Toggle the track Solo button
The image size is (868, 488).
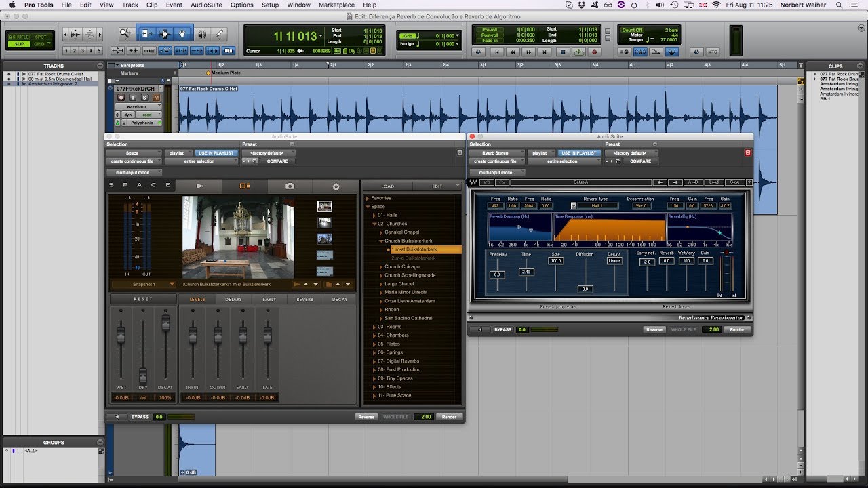[x=144, y=98]
